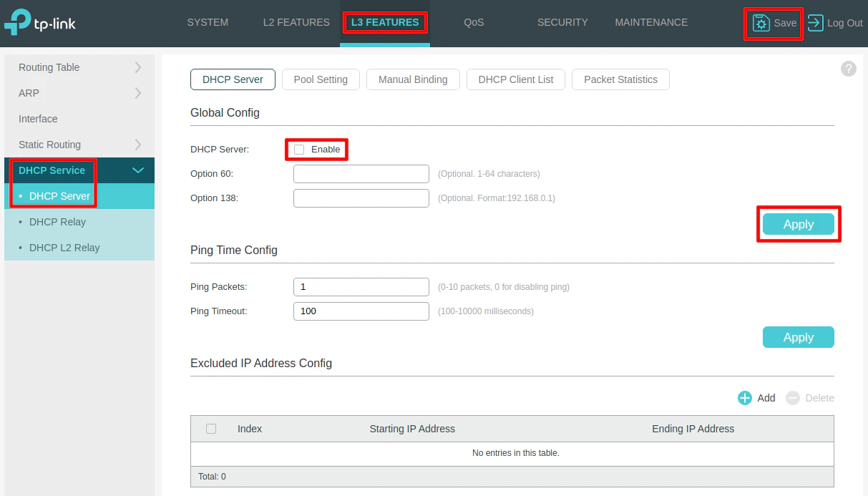Switch to the Packet Statistics tab
Viewport: 868px width, 496px height.
tap(620, 79)
